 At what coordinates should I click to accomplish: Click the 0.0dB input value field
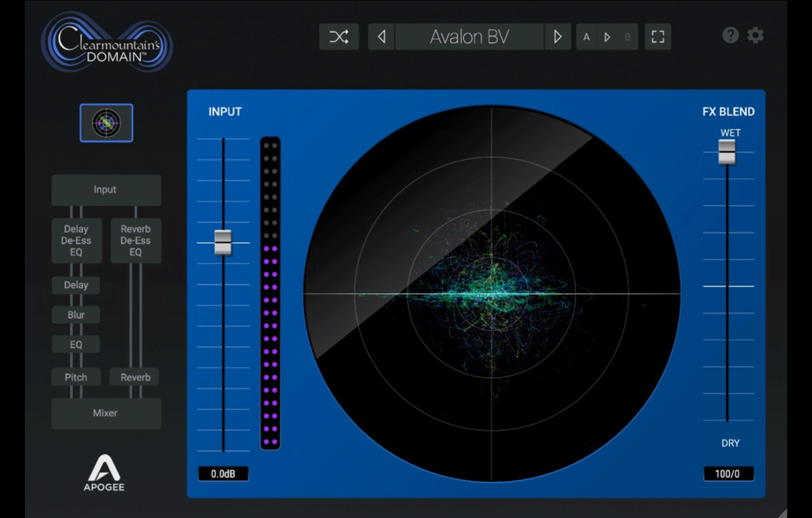click(x=223, y=474)
